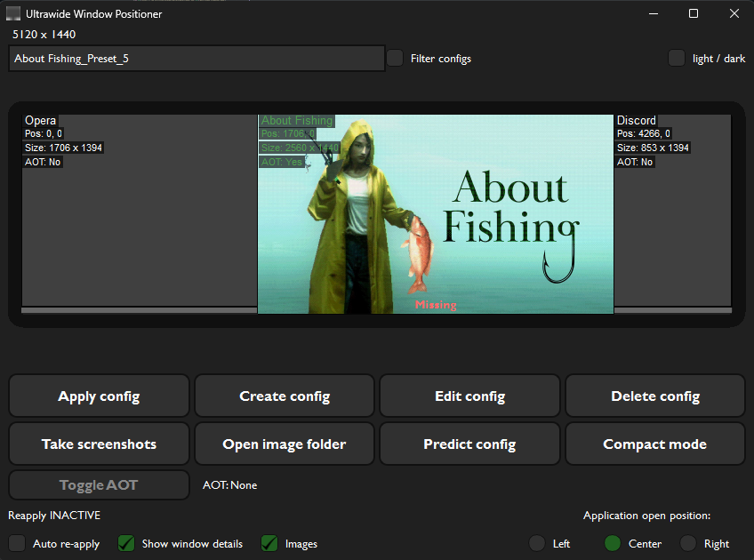Uncheck the Images checkbox
The image size is (754, 560).
[x=269, y=544]
